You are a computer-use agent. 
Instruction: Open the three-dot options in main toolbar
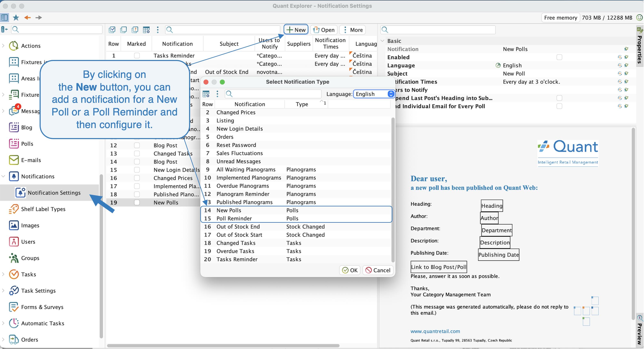pyautogui.click(x=158, y=30)
